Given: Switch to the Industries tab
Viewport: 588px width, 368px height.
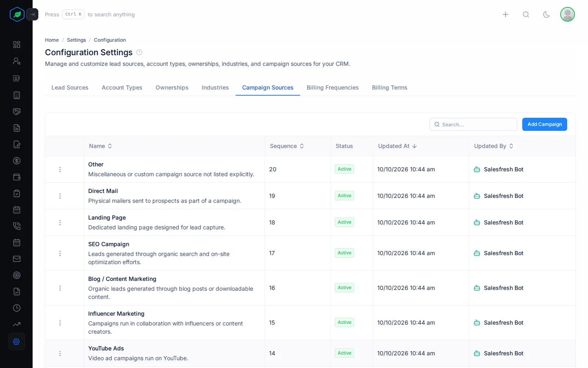Looking at the screenshot, I should pos(215,88).
